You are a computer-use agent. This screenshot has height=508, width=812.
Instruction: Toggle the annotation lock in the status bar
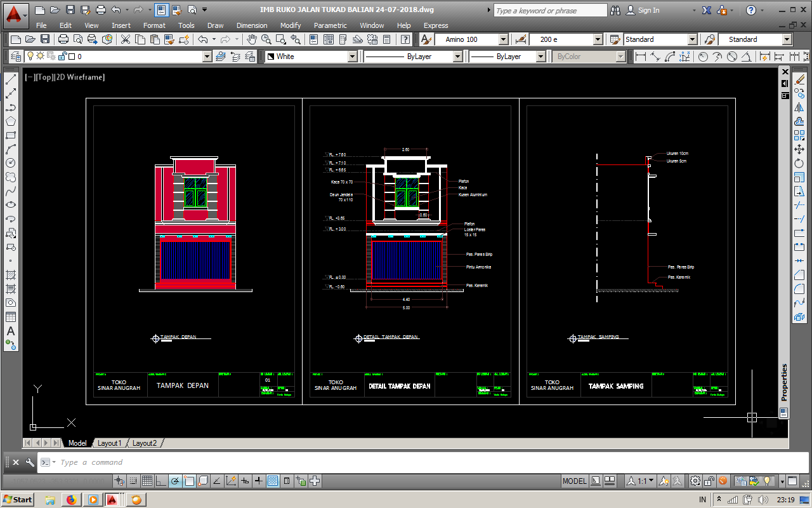709,481
